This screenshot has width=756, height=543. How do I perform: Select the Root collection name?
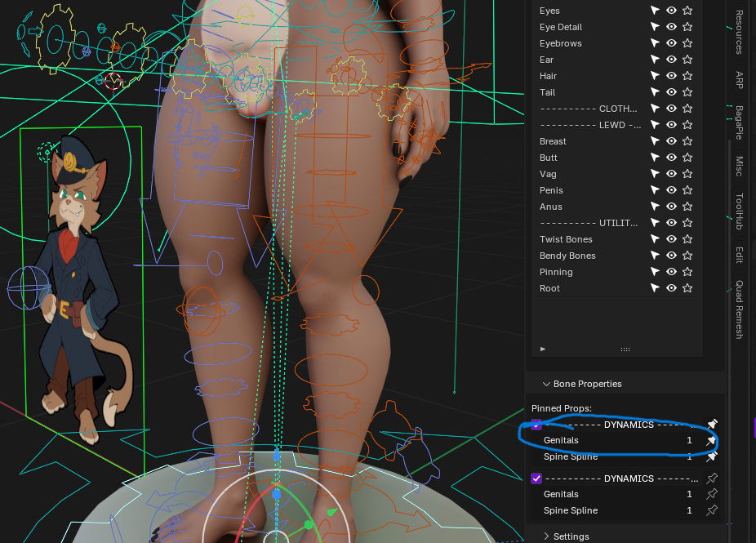pos(549,288)
